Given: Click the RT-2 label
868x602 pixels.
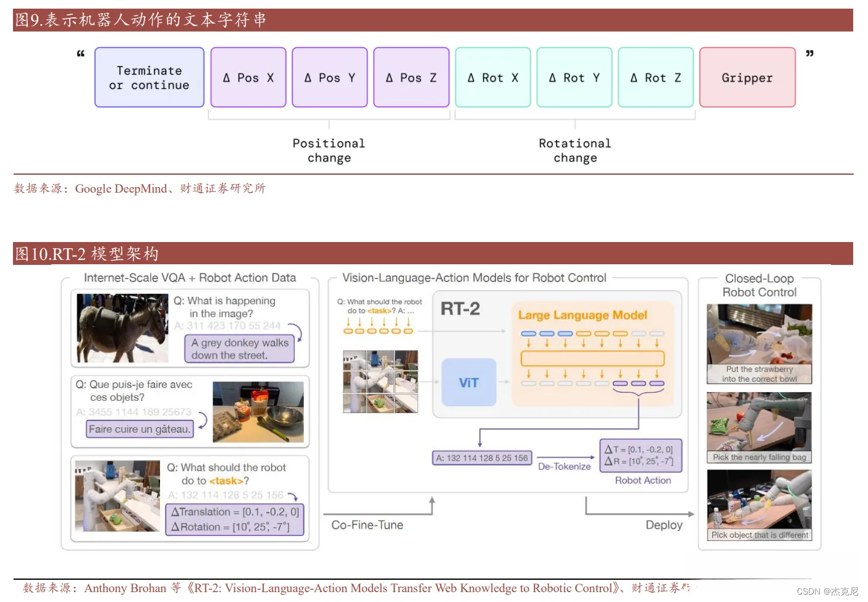Looking at the screenshot, I should pos(460,309).
